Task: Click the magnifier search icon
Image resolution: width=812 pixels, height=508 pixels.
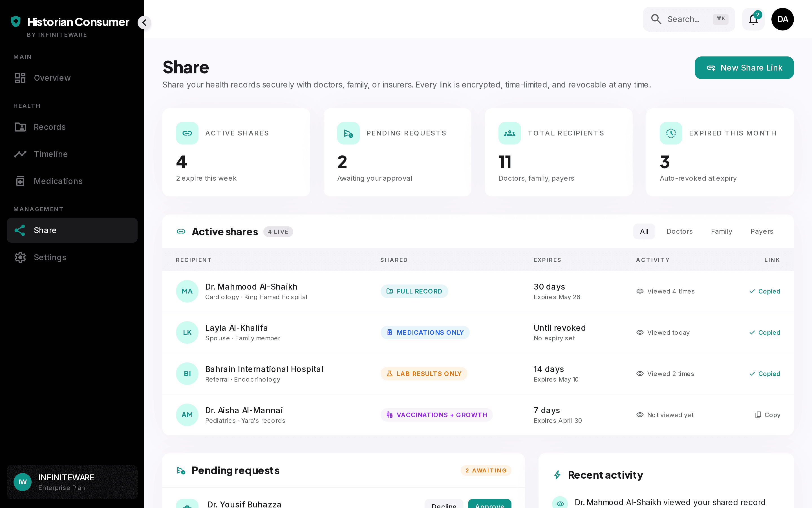Action: point(656,19)
